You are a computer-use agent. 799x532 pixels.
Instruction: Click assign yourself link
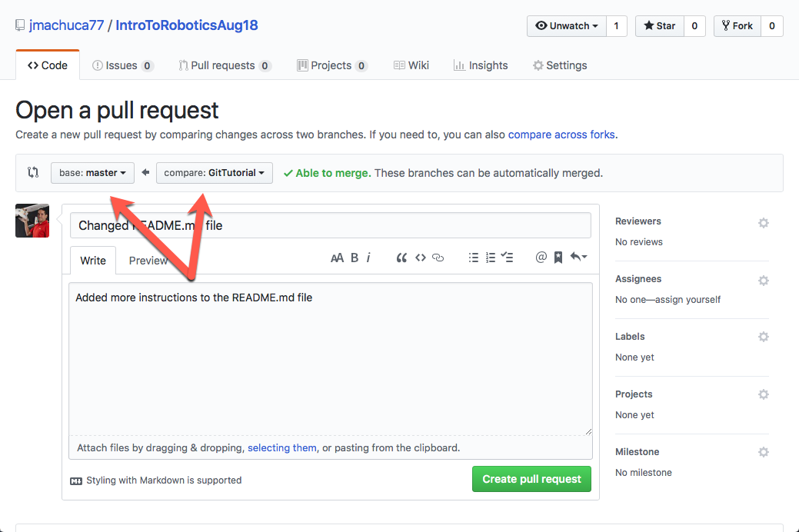688,300
